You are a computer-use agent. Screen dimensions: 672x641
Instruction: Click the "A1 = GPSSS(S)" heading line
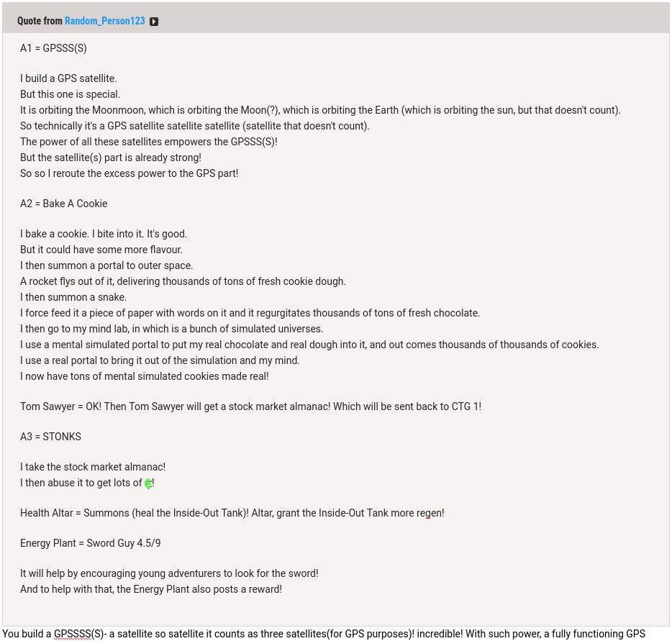(x=53, y=48)
